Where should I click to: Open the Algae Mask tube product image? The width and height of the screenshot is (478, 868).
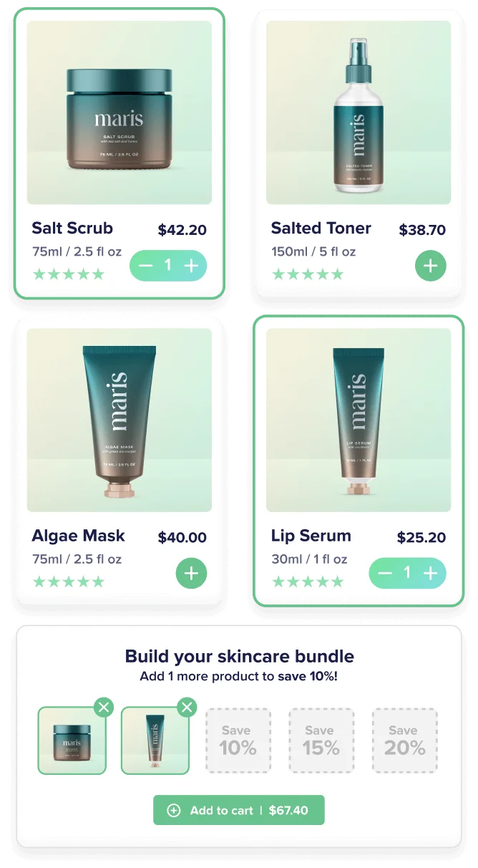pyautogui.click(x=119, y=420)
